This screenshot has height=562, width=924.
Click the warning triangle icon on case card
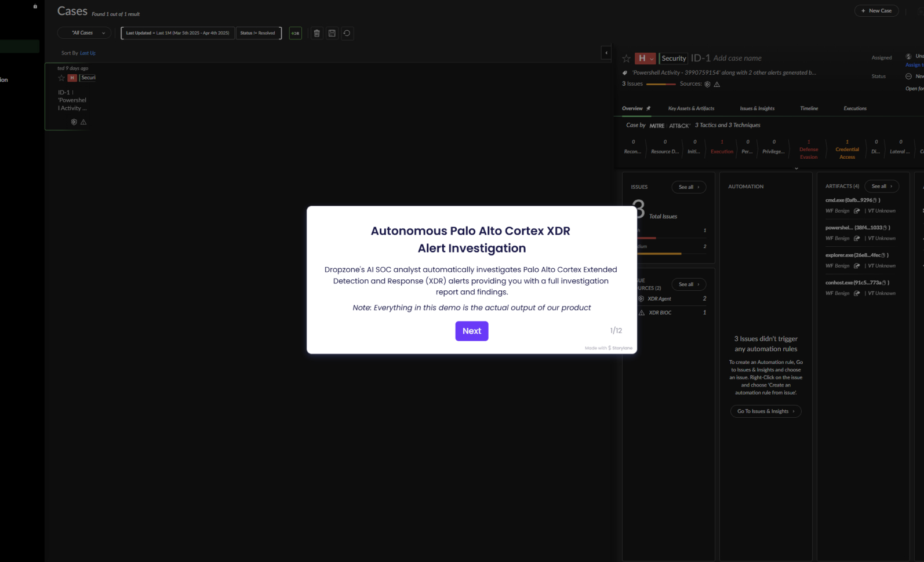(83, 122)
